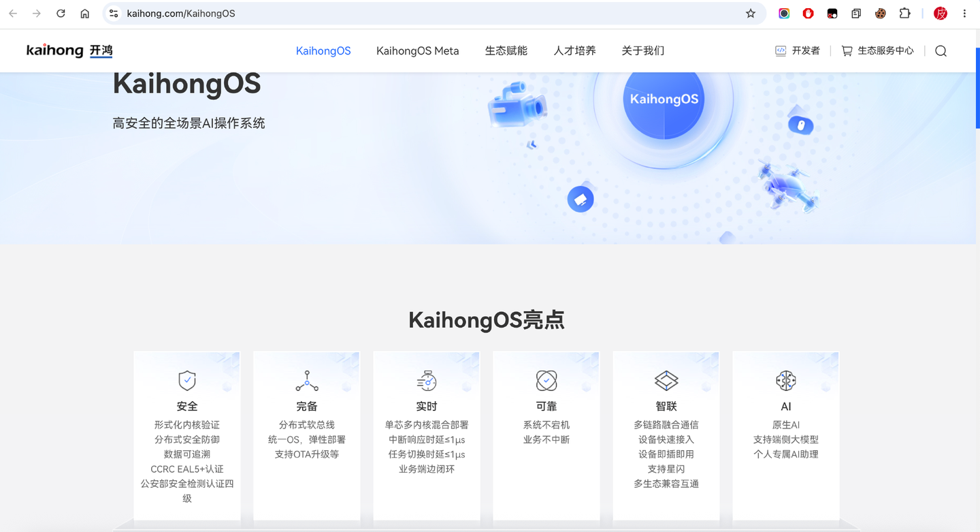
Task: Click the 安全 card title
Action: [187, 406]
